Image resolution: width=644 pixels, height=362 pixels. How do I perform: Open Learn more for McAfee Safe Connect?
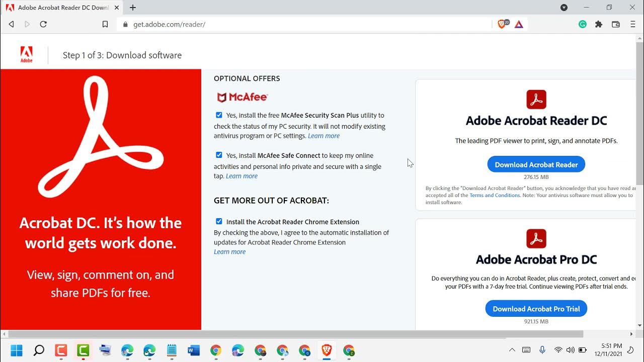[x=242, y=176]
